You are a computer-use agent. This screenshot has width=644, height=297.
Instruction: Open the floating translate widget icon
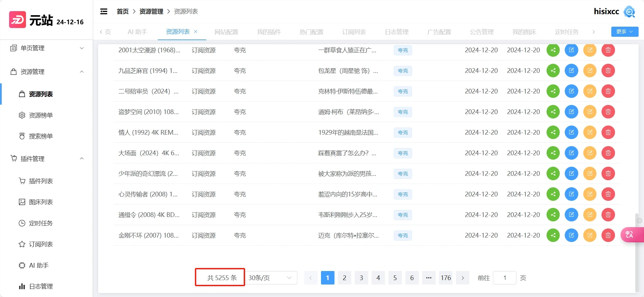[x=630, y=235]
